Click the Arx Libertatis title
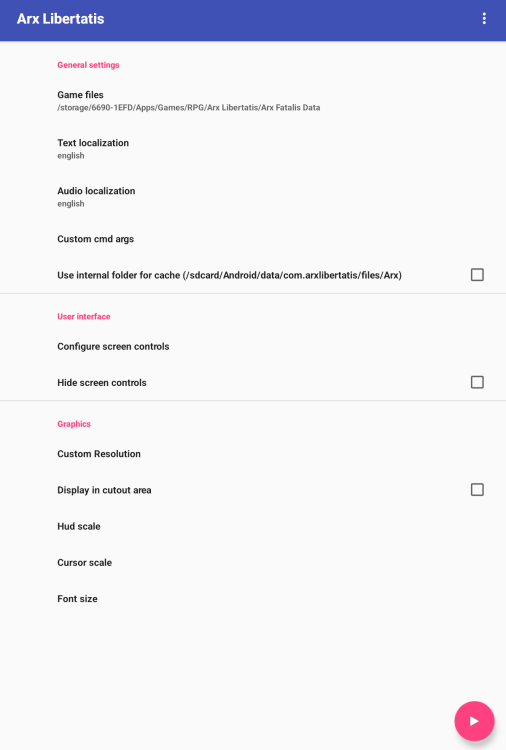 tap(60, 19)
